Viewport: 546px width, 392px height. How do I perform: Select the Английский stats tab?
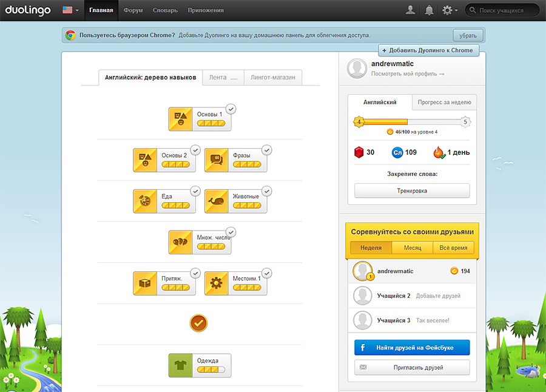tap(380, 102)
